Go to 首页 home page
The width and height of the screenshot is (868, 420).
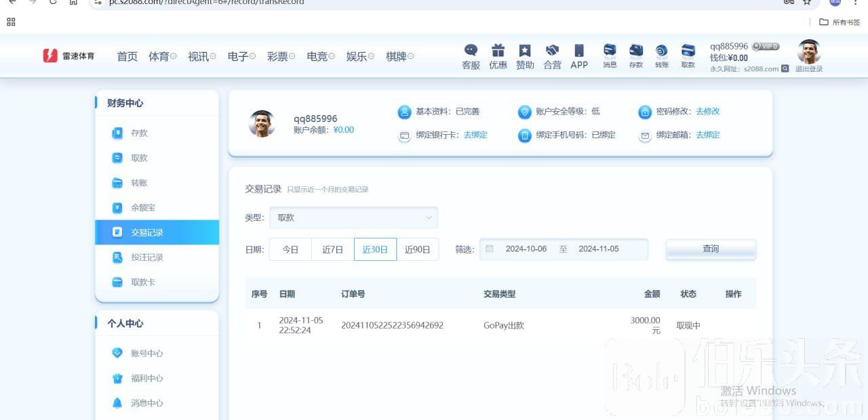[127, 56]
